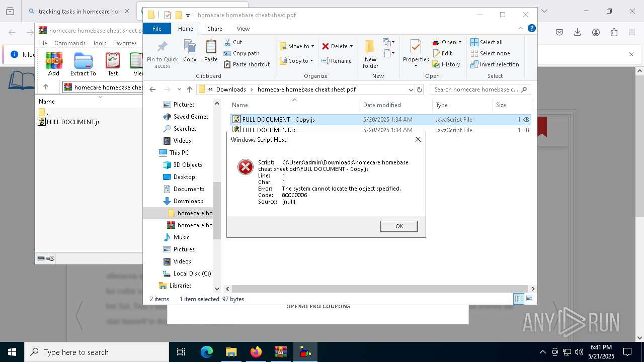Open recent locations dropdown arrow
Screen dimensions: 644x362
[179, 89]
